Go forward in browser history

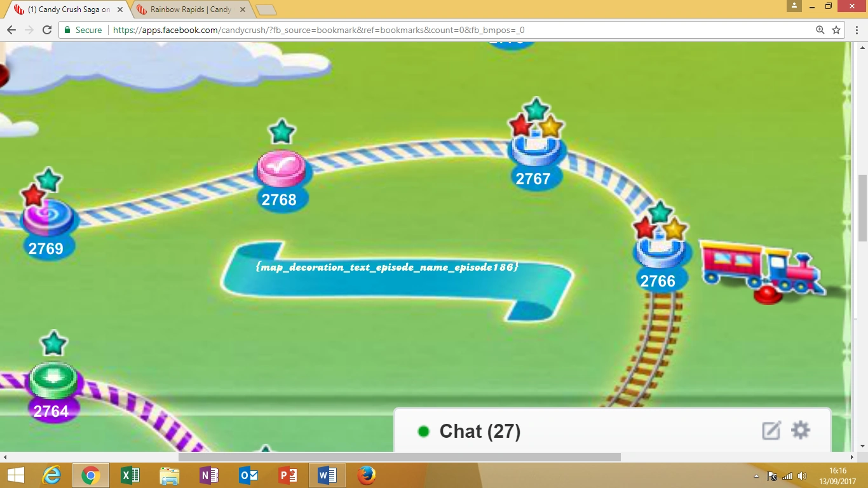(x=29, y=30)
